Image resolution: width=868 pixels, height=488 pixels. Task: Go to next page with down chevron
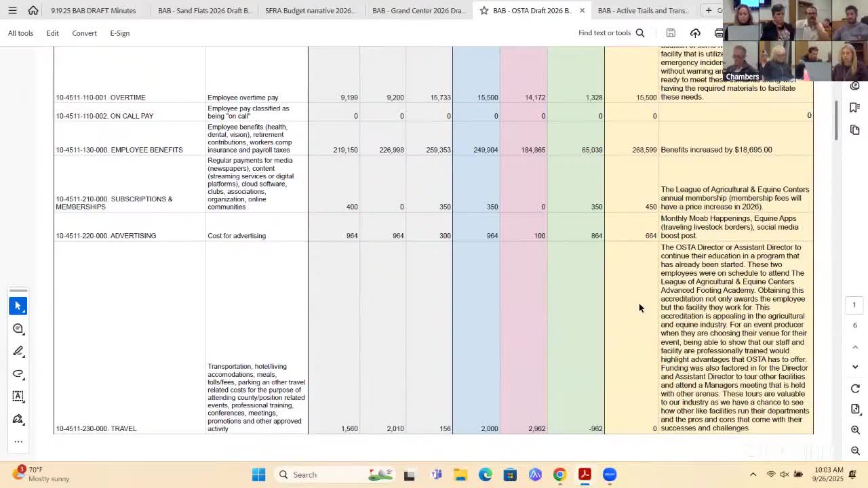pos(855,367)
